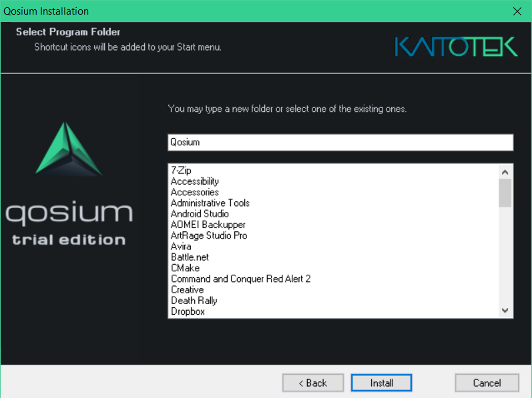Cancel the Qosium installation

point(487,383)
